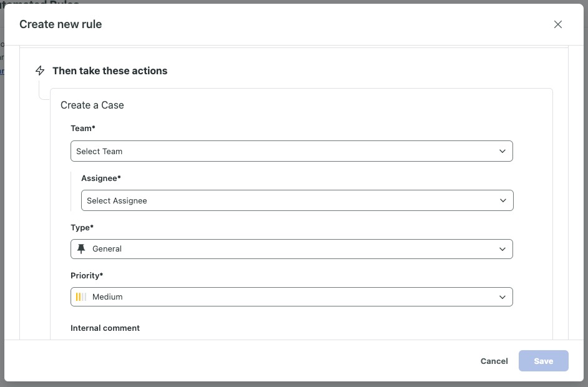Screen dimensions: 588x387
Task: Open the Team dropdown chevron
Action: pos(502,151)
